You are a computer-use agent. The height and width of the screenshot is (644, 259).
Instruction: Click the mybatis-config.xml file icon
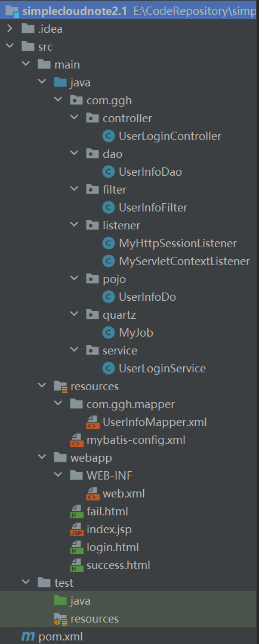[x=76, y=440]
